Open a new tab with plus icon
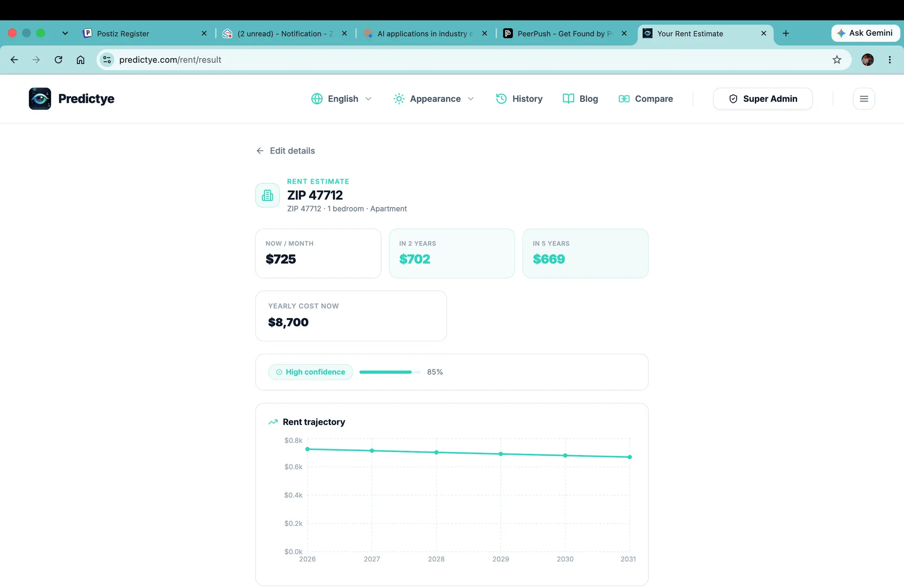Image resolution: width=904 pixels, height=588 pixels. pyautogui.click(x=786, y=34)
